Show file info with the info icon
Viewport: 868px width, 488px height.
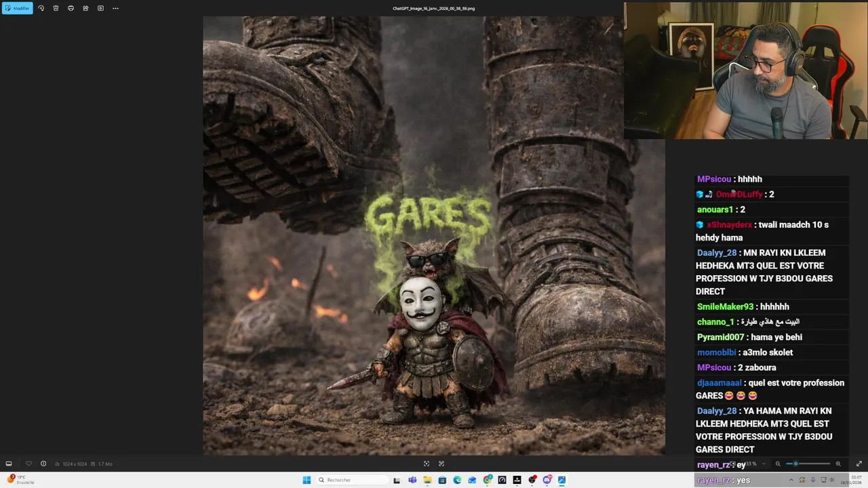43,464
